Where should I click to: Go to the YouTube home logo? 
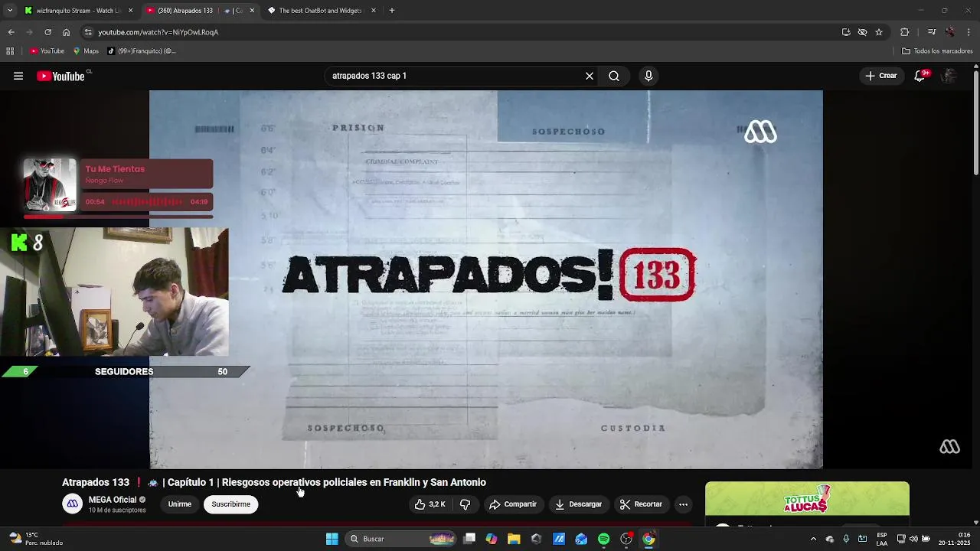pos(60,76)
